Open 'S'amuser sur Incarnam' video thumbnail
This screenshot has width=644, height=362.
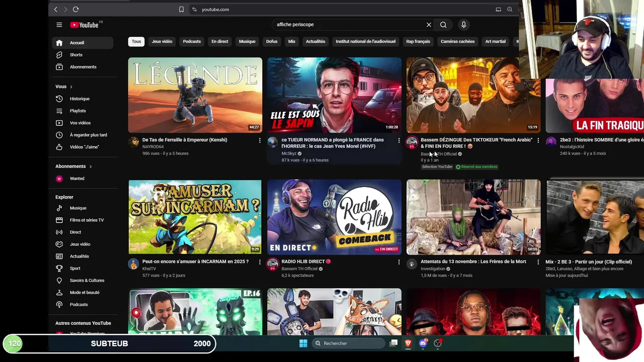click(195, 217)
